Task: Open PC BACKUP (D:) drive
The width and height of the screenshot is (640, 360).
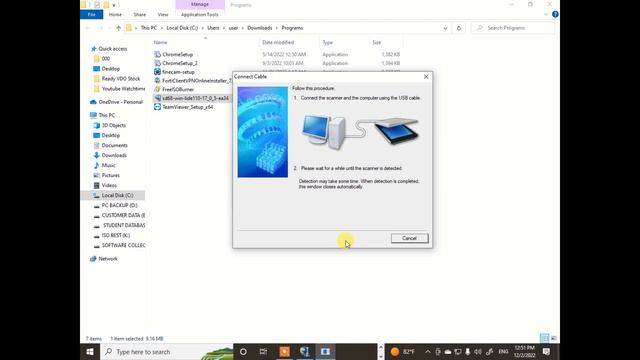Action: 119,205
